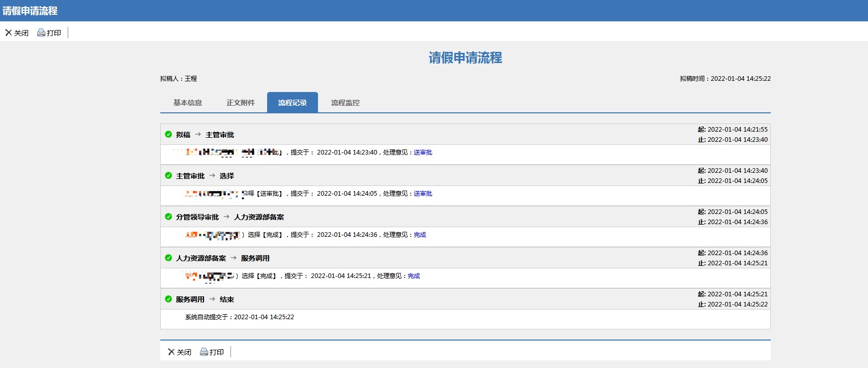Click 完成 link in 人力资源部备案 step record
This screenshot has height=368, width=868.
(414, 276)
